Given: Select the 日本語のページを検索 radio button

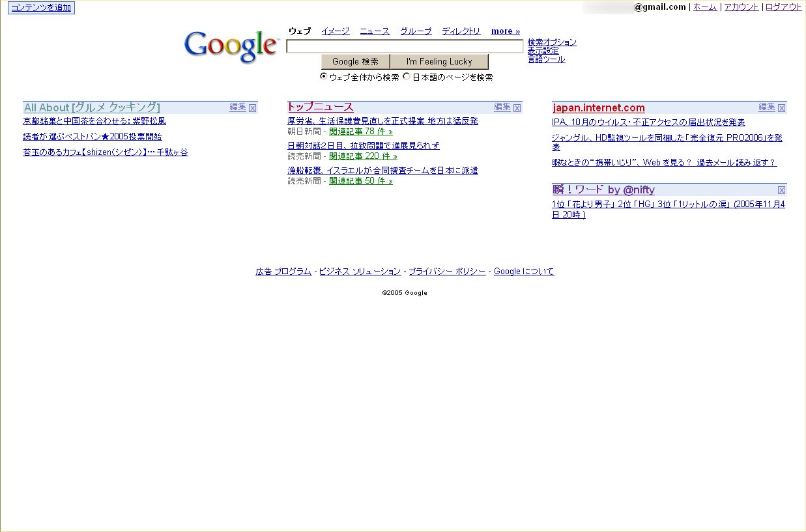Looking at the screenshot, I should pos(407,76).
